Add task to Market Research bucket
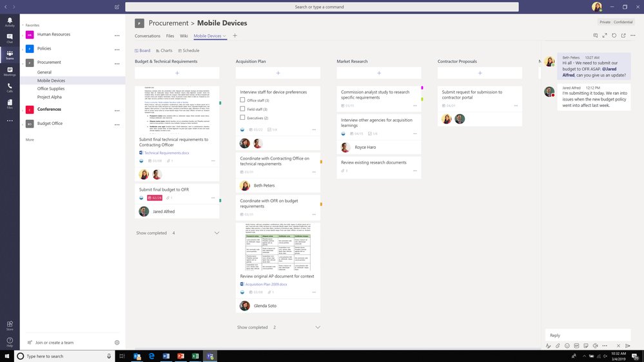The width and height of the screenshot is (644, 362). point(379,73)
